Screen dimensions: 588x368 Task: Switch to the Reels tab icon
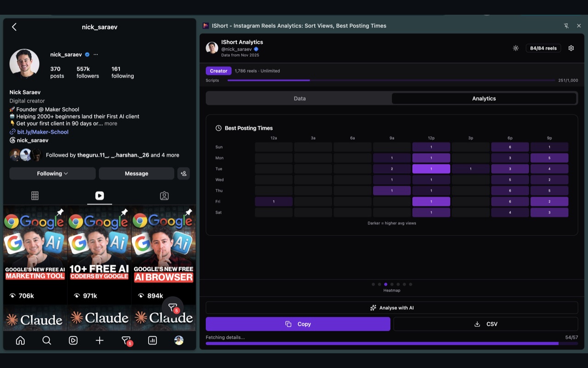point(100,195)
